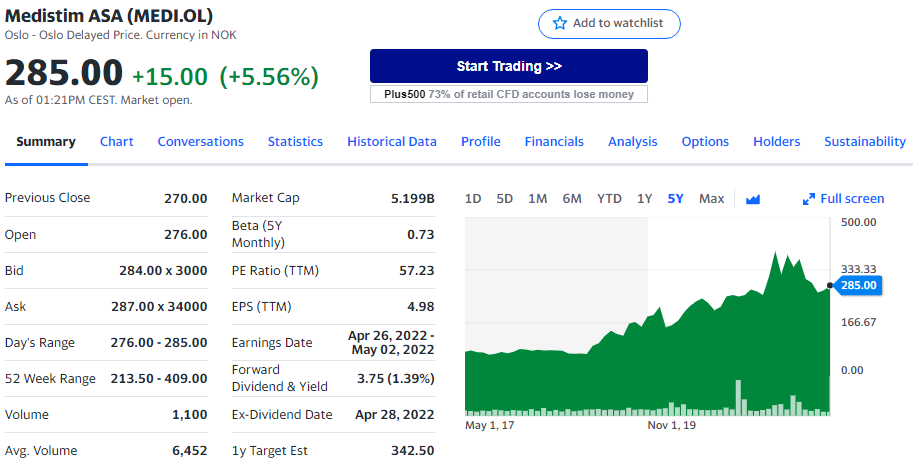Choose the 1M chart range
Screen dimensions: 913x471
537,199
